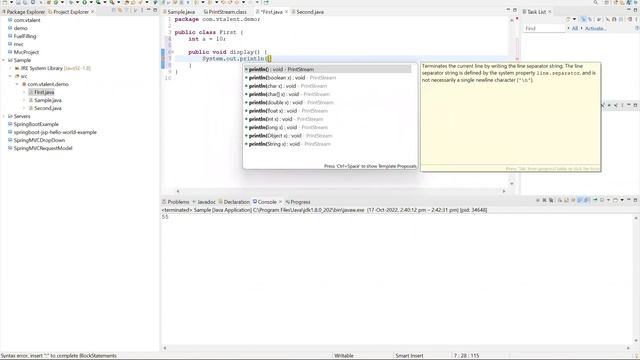Open the Project Explorer tab
Viewport: 640px width, 360px height.
click(71, 12)
